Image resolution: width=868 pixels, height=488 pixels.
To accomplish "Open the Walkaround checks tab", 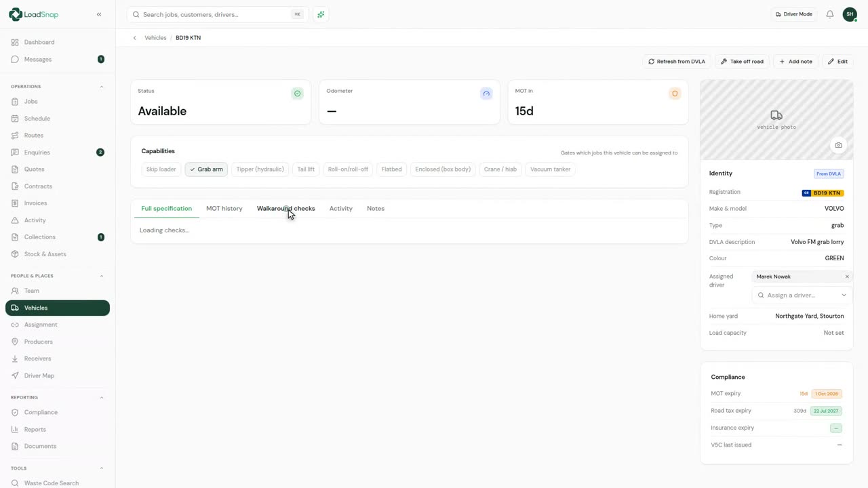I will [285, 209].
